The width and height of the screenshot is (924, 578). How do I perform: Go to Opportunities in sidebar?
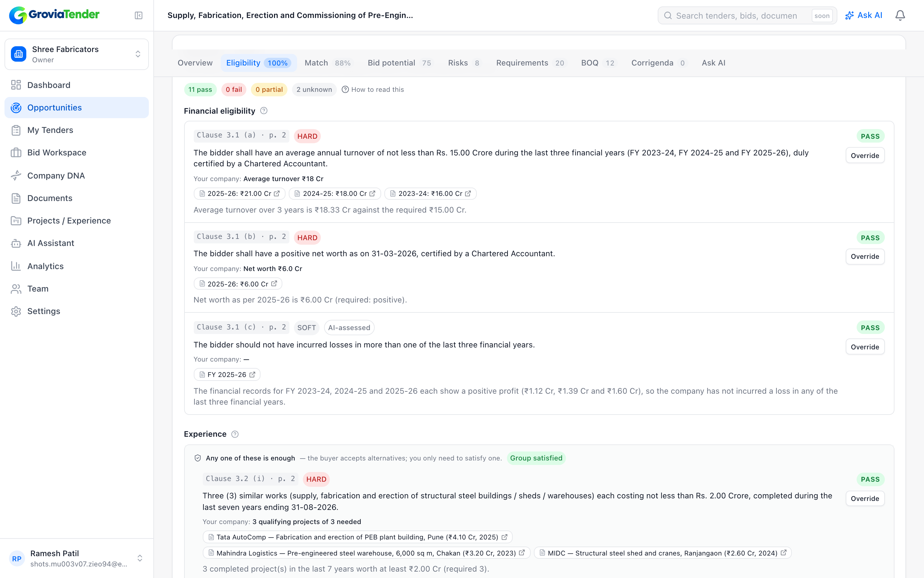tap(77, 108)
